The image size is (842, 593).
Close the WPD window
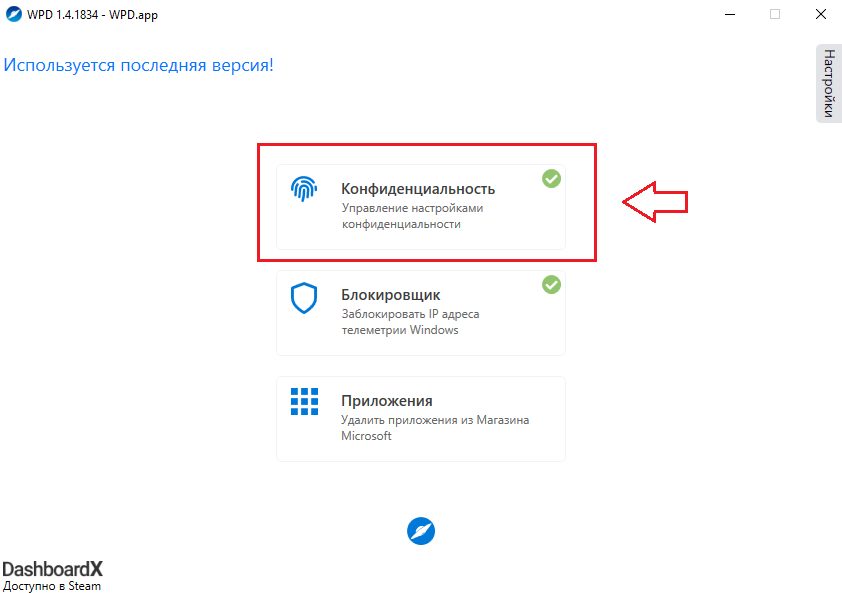point(821,15)
